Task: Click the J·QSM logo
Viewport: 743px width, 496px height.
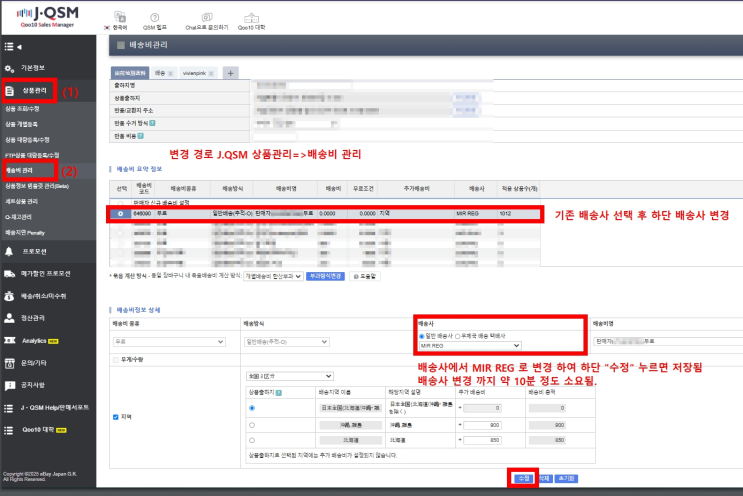Action: (x=47, y=17)
